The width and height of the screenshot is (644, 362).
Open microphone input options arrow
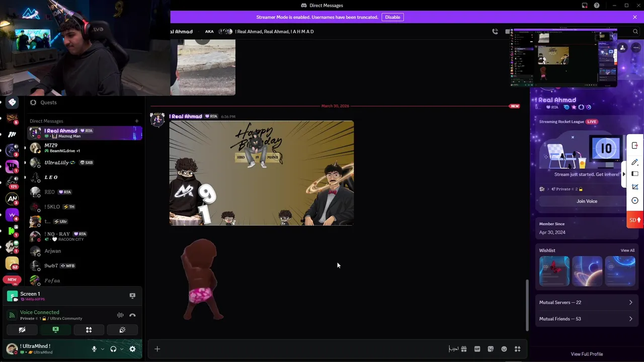click(103, 349)
